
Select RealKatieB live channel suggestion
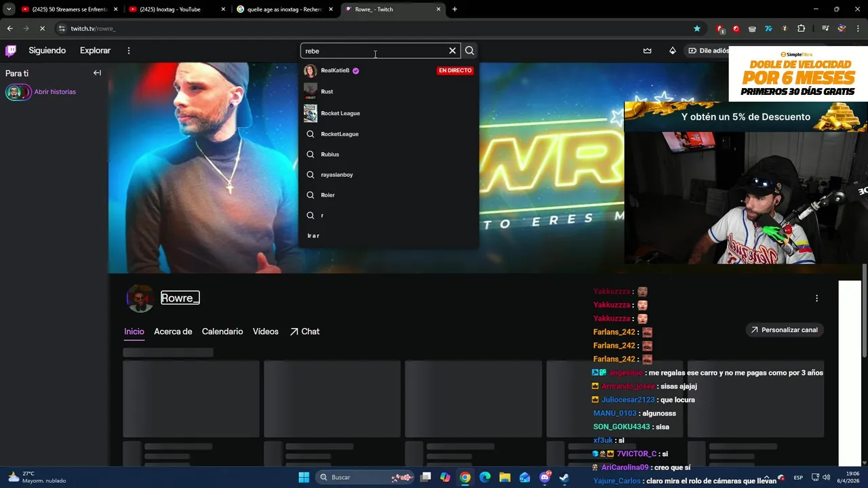pos(389,70)
